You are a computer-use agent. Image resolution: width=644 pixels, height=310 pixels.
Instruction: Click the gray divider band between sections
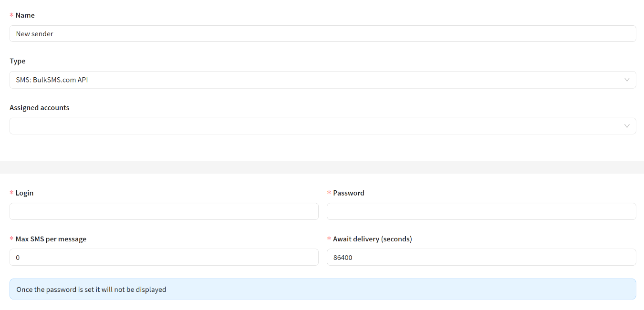[322, 167]
